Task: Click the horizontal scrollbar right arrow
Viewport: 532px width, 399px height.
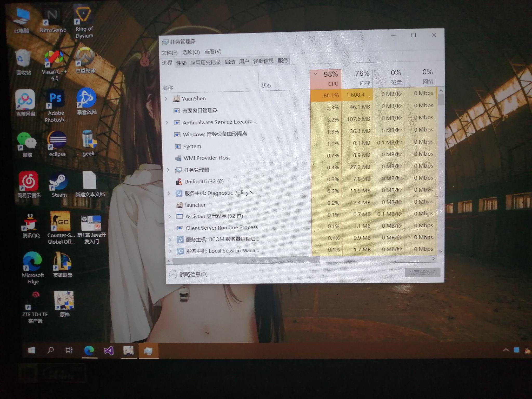Action: 433,258
